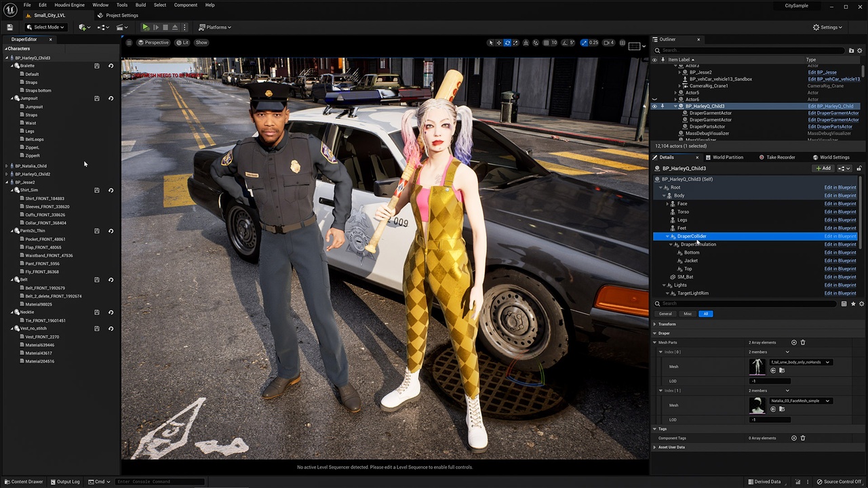Open the Tools menu
The image size is (868, 488).
(121, 5)
